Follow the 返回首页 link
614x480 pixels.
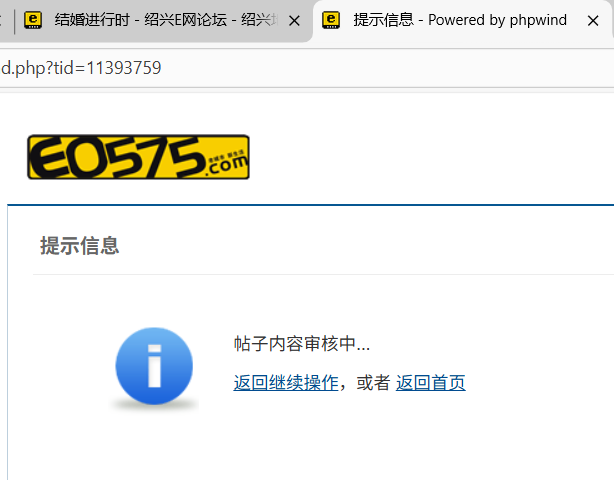click(x=430, y=383)
